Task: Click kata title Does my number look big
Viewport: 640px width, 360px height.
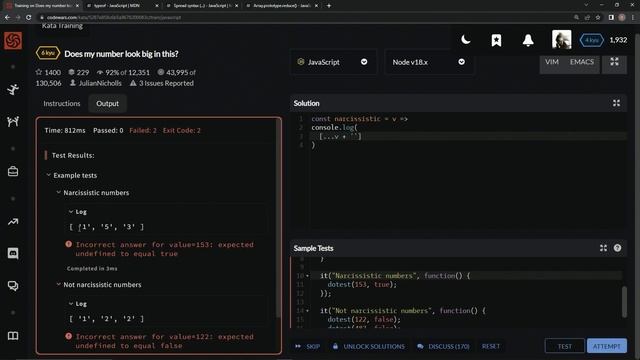Action: (121, 54)
